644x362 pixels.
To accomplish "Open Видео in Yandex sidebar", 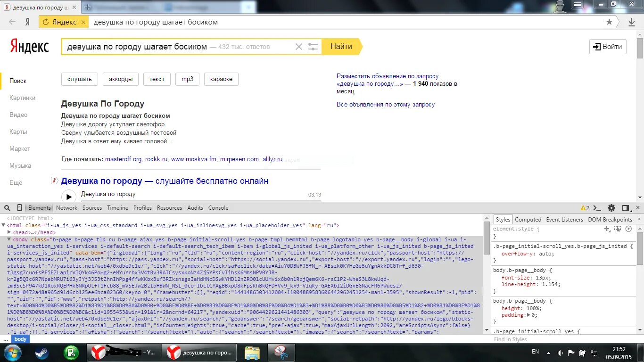I will 18,115.
